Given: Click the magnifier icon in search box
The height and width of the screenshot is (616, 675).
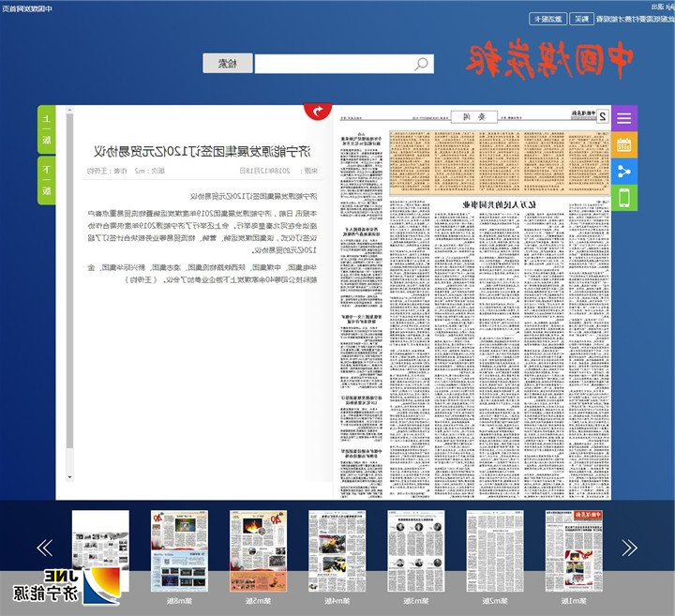Looking at the screenshot, I should coord(421,64).
